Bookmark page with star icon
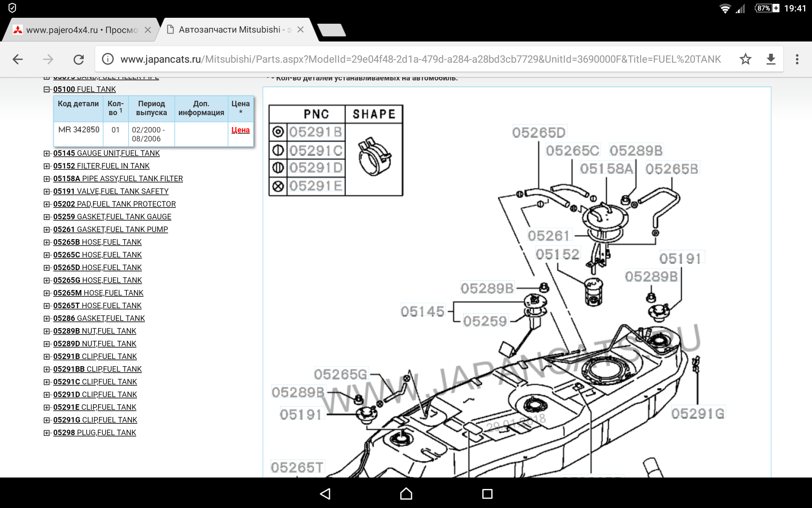 pyautogui.click(x=745, y=59)
